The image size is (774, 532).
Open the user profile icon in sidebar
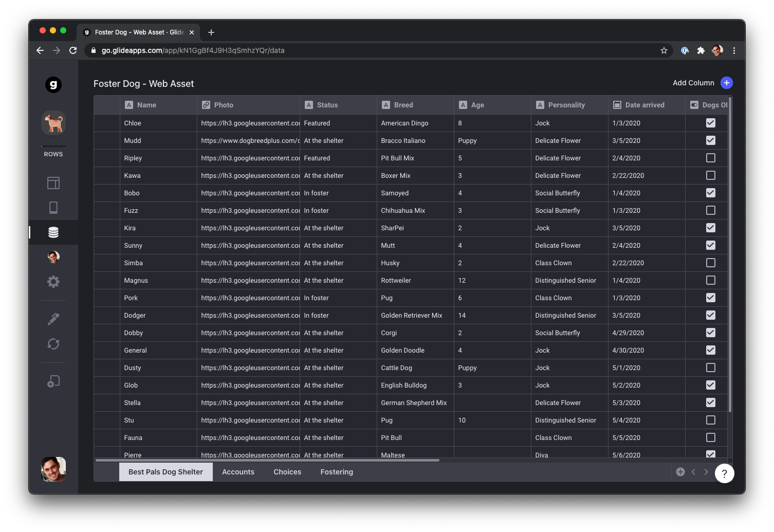[53, 257]
